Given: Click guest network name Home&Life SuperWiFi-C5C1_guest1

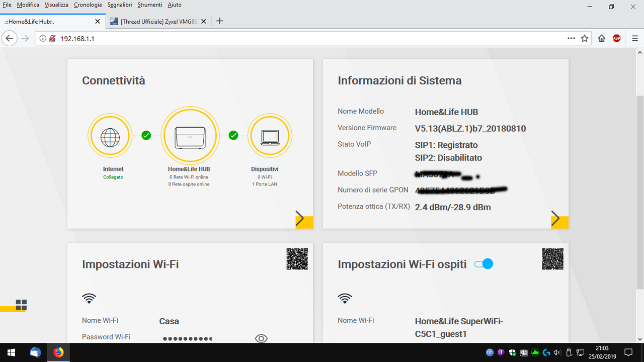Looking at the screenshot, I should pos(459,327).
